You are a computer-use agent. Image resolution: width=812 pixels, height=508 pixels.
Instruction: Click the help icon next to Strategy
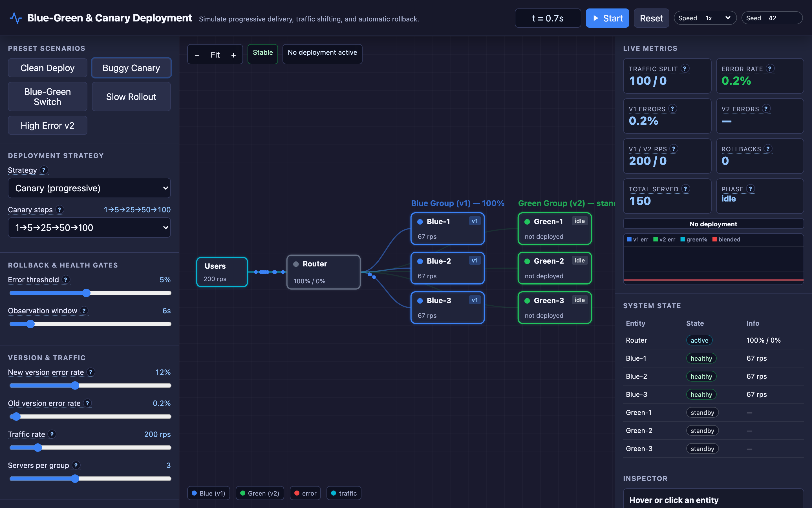pyautogui.click(x=44, y=170)
